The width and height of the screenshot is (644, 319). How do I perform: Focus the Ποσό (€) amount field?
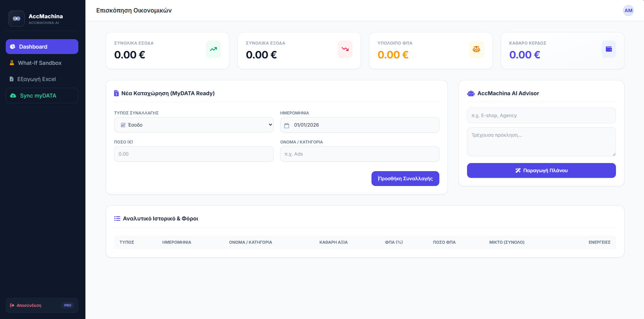point(194,154)
